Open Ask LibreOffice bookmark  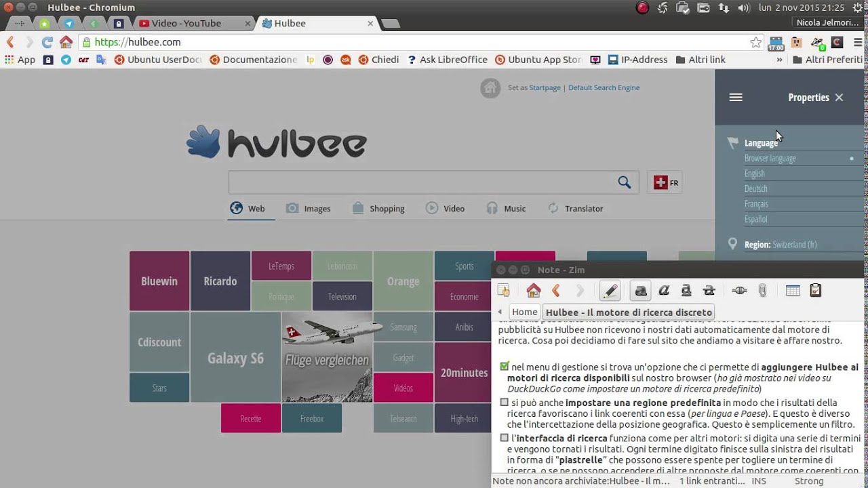click(x=447, y=60)
